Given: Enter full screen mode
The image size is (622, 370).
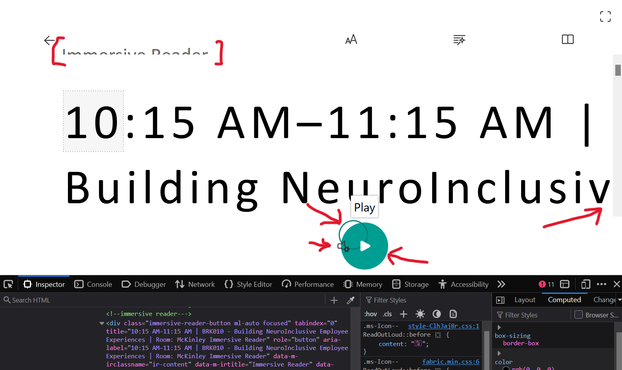Looking at the screenshot, I should tap(605, 17).
